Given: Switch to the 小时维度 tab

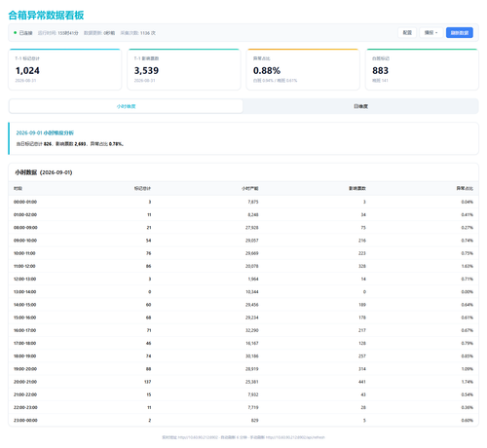Looking at the screenshot, I should point(126,106).
